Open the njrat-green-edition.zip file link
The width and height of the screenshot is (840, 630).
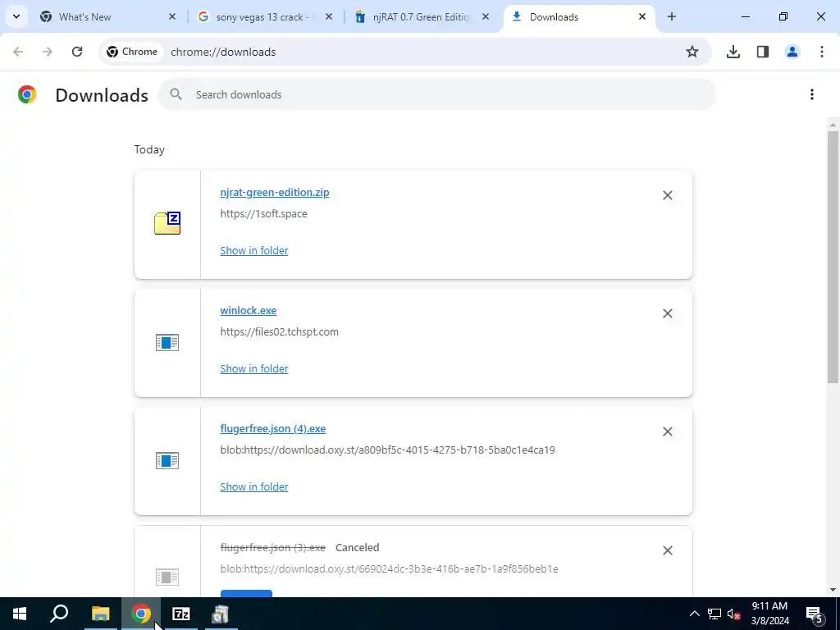pyautogui.click(x=275, y=192)
